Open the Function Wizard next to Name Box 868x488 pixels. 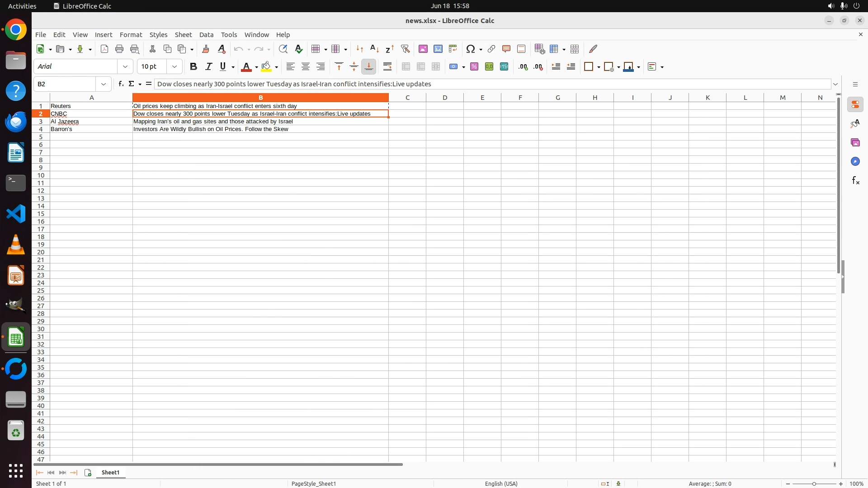tap(121, 84)
